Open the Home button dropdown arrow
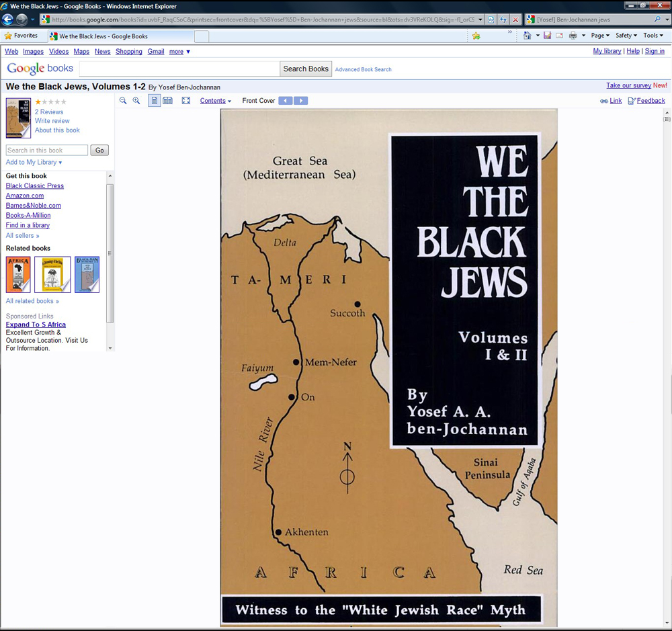The image size is (672, 631). pos(538,36)
